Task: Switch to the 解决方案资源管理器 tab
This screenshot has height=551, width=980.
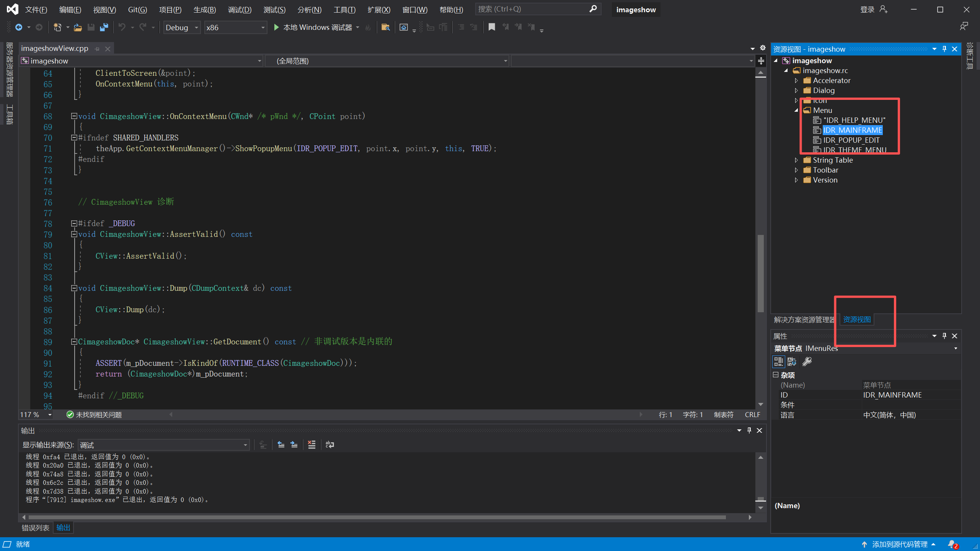Action: coord(804,320)
